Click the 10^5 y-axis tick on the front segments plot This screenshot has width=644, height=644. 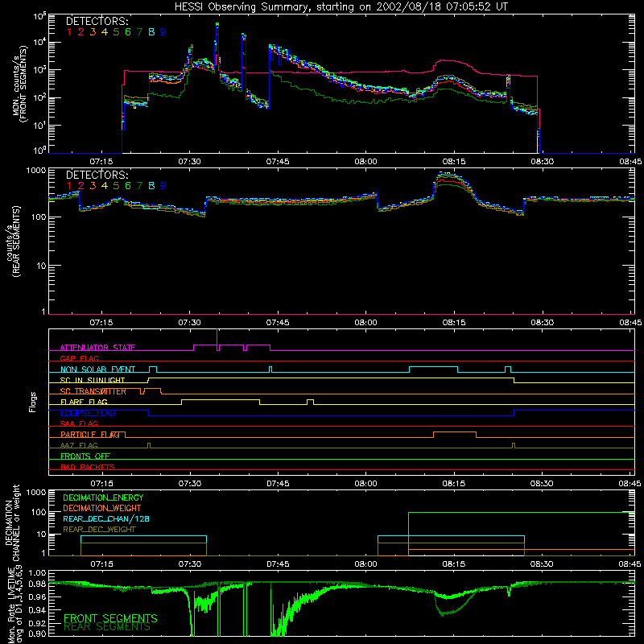point(39,16)
